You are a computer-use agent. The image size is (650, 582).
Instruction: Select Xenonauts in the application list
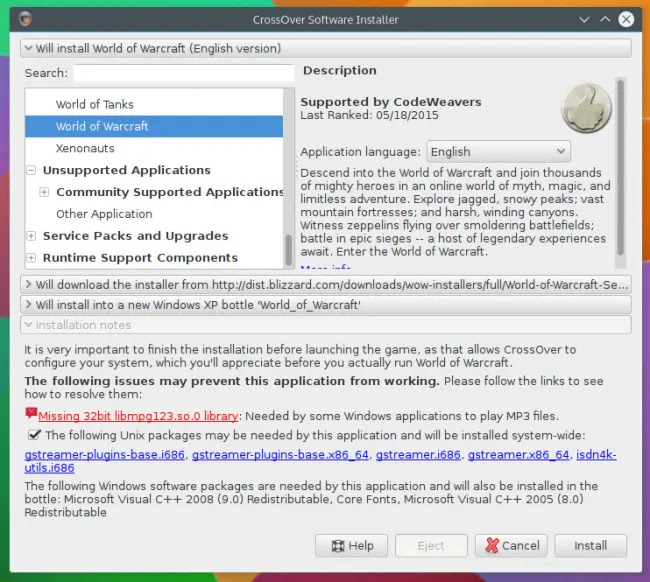click(x=154, y=148)
